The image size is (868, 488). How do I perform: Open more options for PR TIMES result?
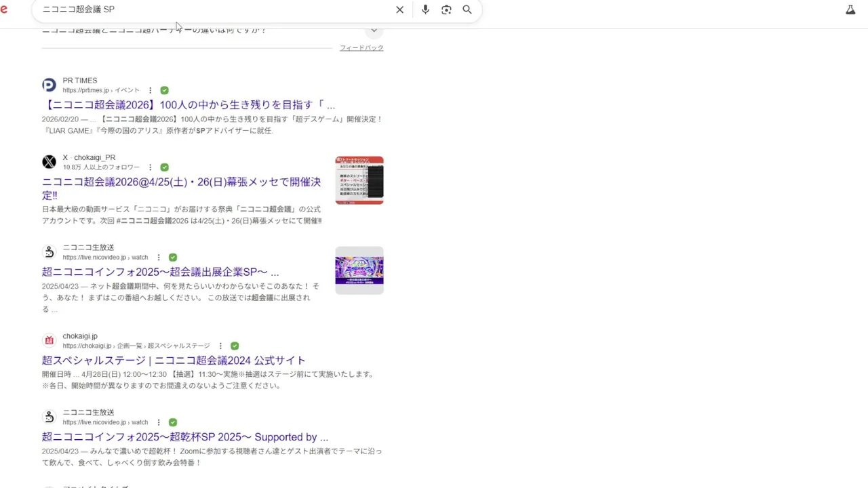(151, 90)
